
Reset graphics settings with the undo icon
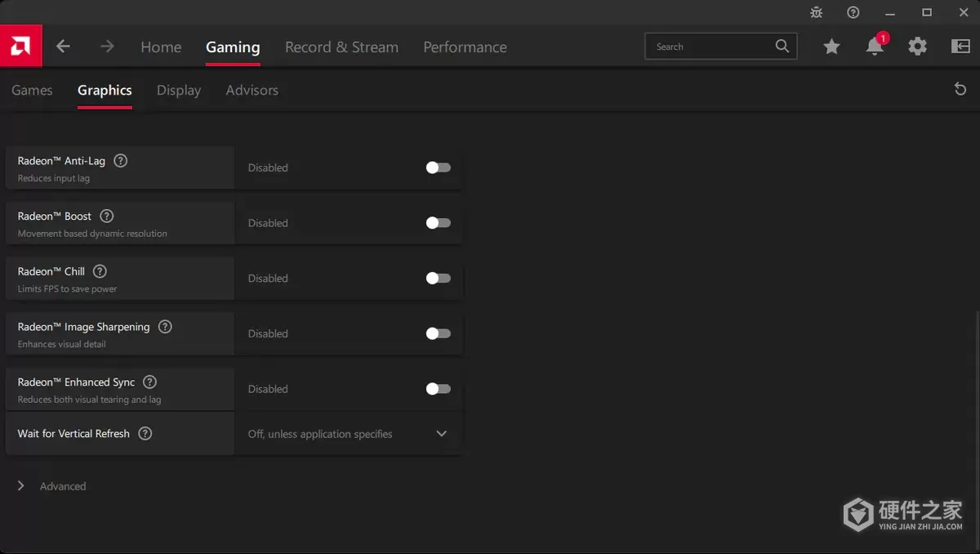tap(960, 89)
